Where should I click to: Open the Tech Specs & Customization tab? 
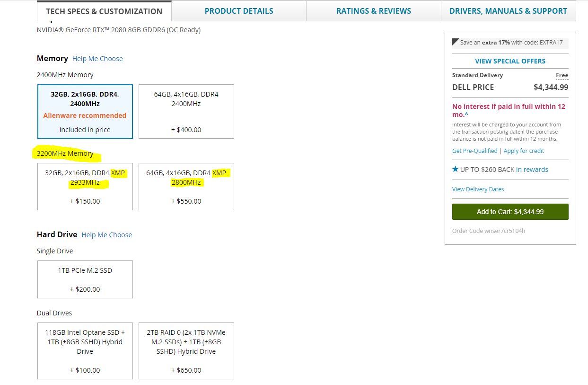(x=104, y=11)
